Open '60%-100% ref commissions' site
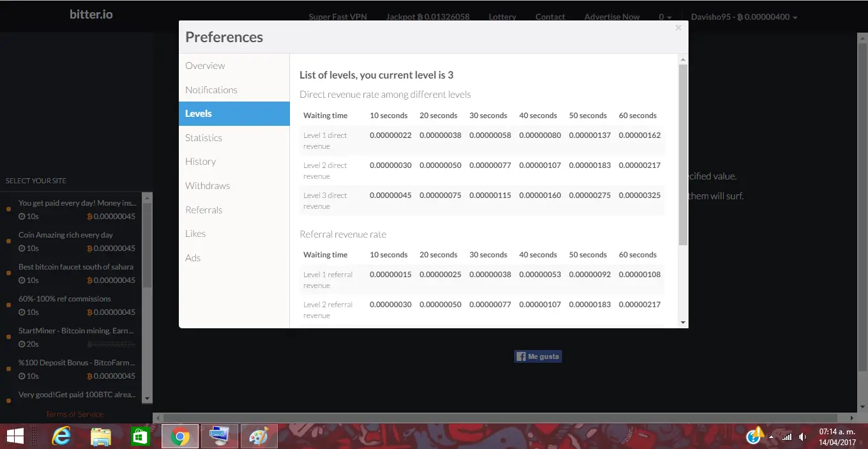 [x=65, y=299]
